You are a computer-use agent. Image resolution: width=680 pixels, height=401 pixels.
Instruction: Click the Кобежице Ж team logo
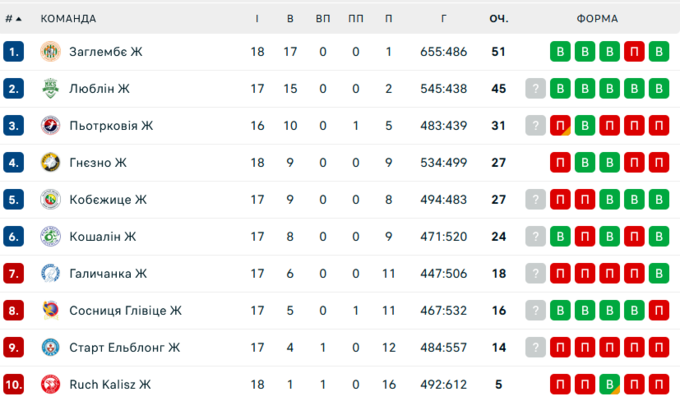click(51, 199)
